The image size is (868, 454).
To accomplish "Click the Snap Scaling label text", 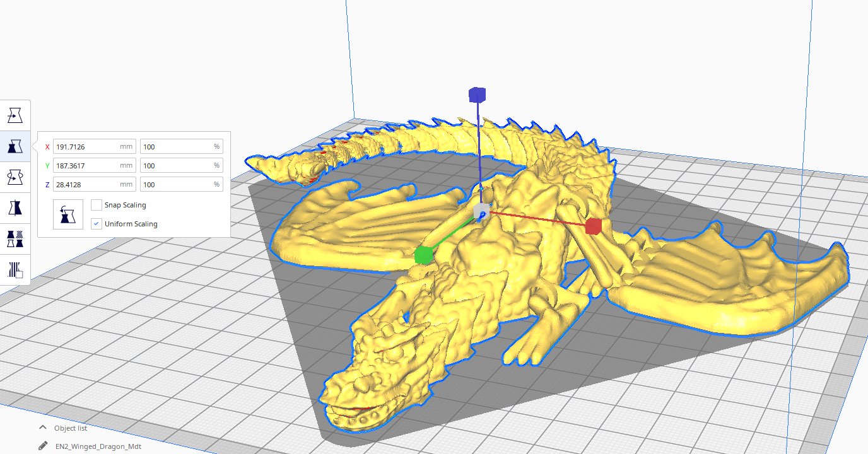I will click(125, 205).
